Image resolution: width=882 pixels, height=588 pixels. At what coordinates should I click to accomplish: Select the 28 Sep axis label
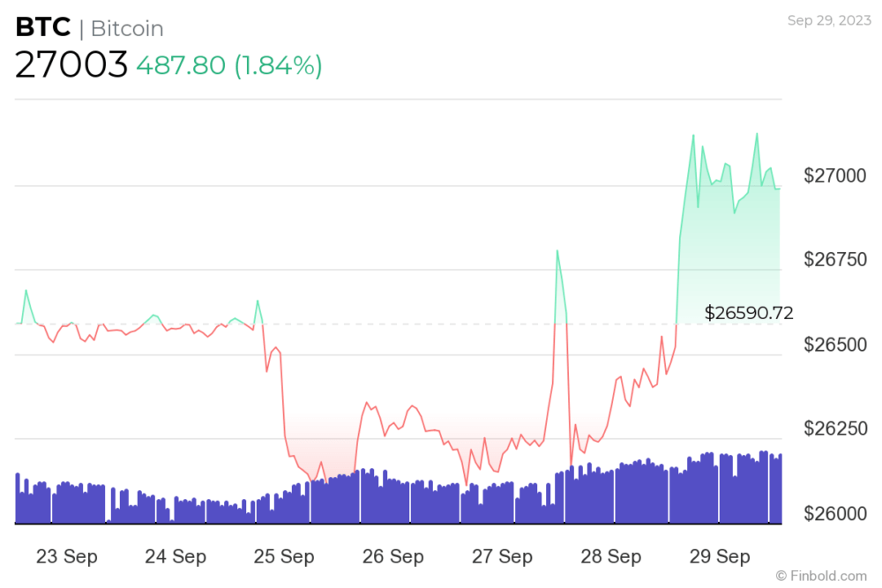611,556
